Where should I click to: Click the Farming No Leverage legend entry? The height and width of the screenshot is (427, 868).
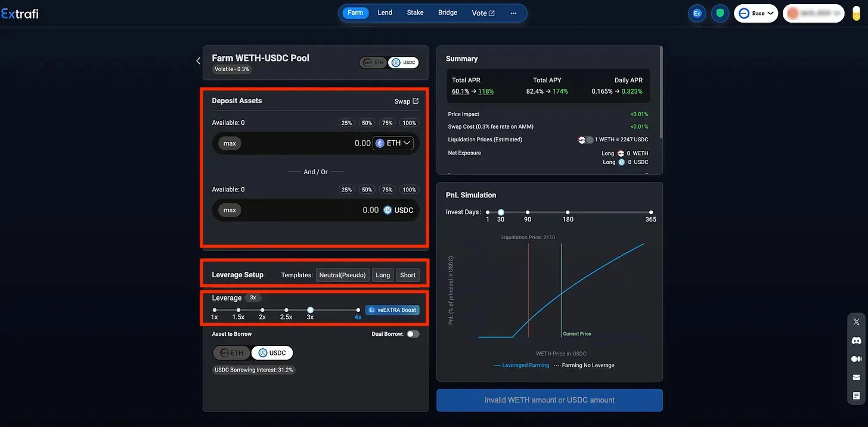584,366
